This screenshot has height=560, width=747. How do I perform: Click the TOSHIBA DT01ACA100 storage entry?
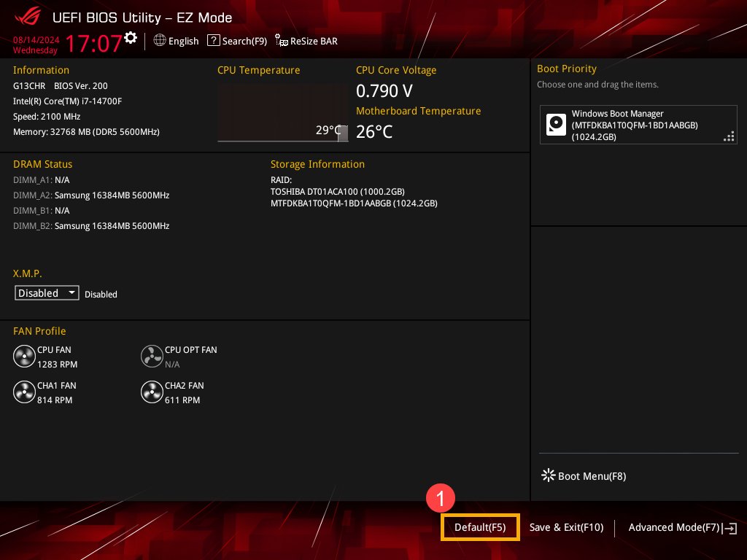coord(337,192)
